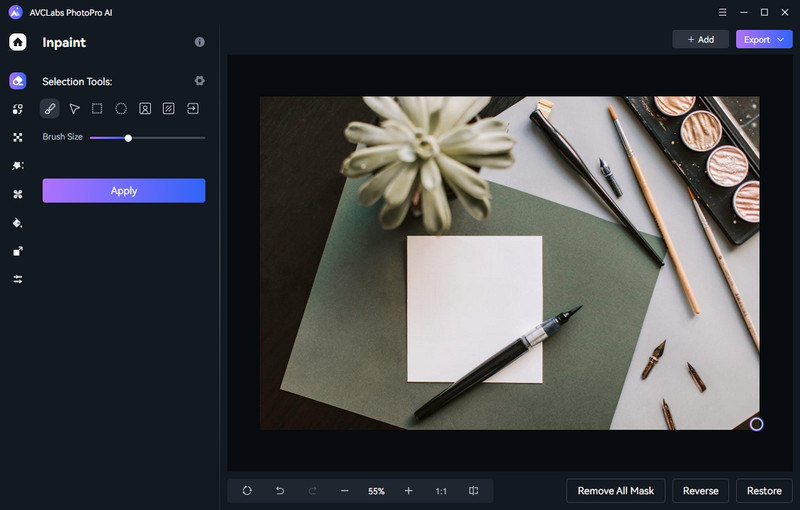Image resolution: width=800 pixels, height=510 pixels.
Task: Select the arrow pointer selection tool
Action: coord(74,109)
